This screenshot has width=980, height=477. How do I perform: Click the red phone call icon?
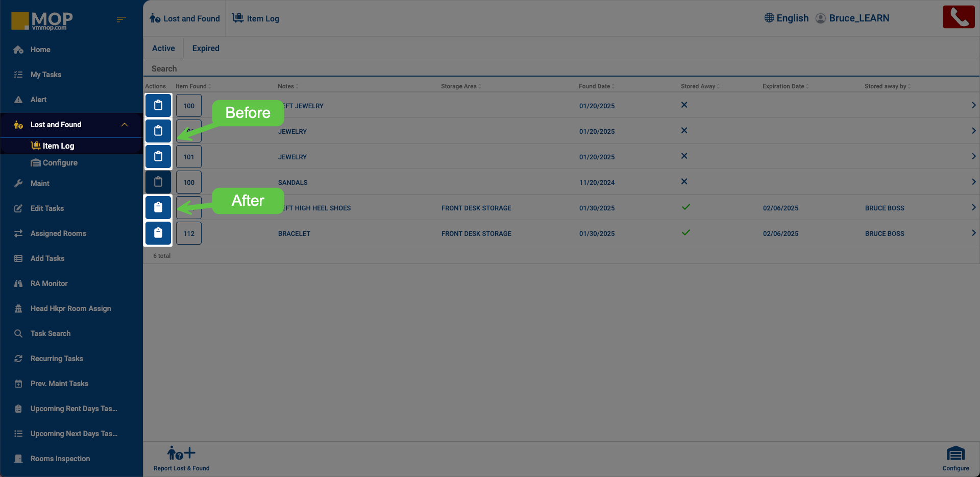(x=958, y=17)
